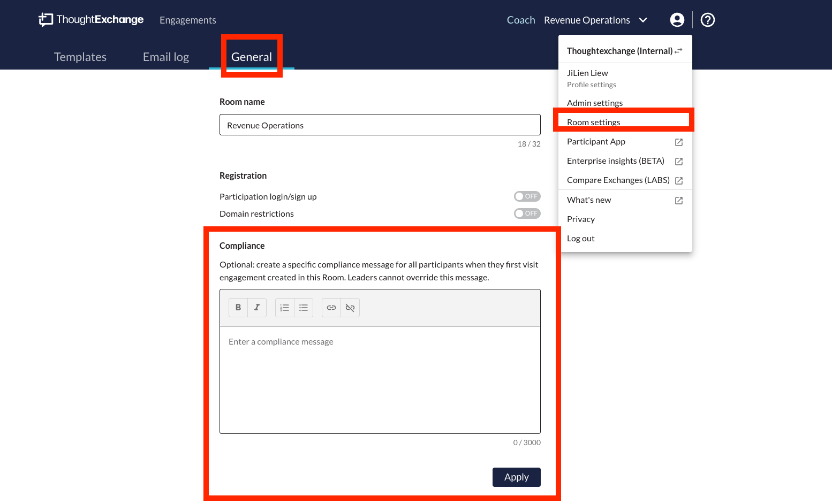
Task: Click the 0 / 3000 character counter
Action: tap(527, 442)
